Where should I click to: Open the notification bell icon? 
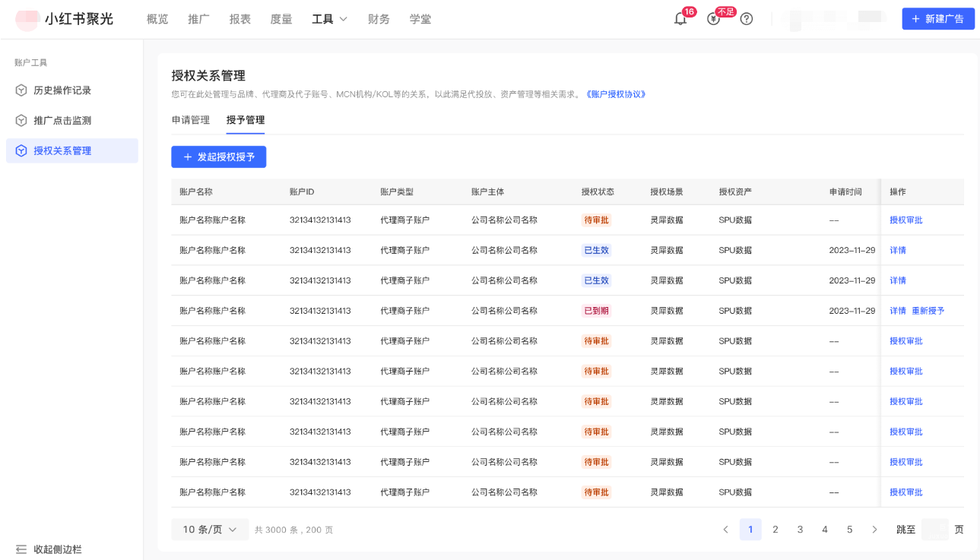(680, 19)
